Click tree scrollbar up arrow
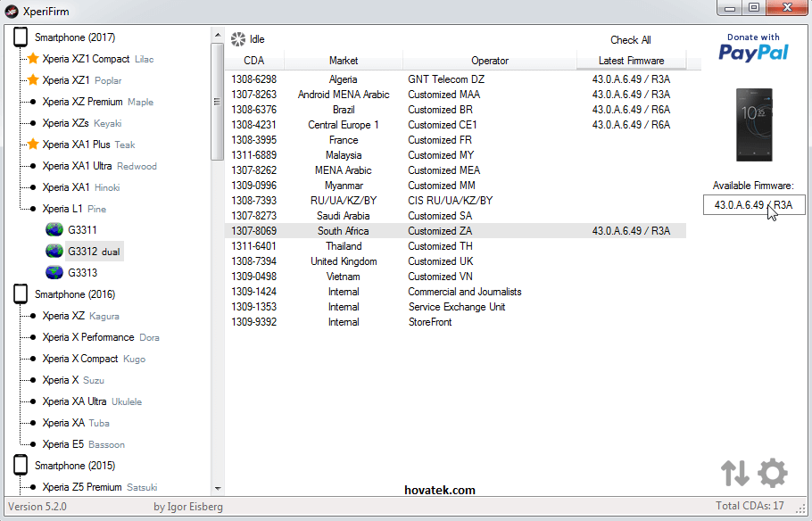 pos(218,35)
